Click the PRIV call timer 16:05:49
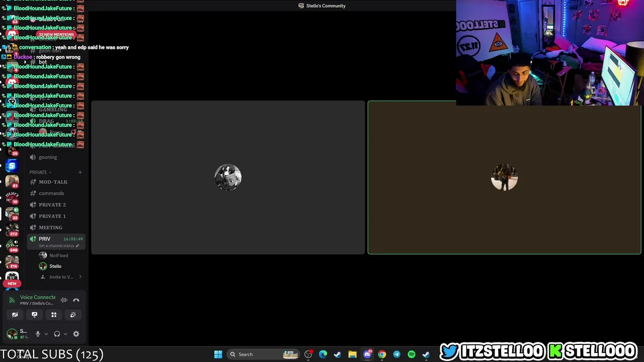The width and height of the screenshot is (644, 362). click(73, 239)
